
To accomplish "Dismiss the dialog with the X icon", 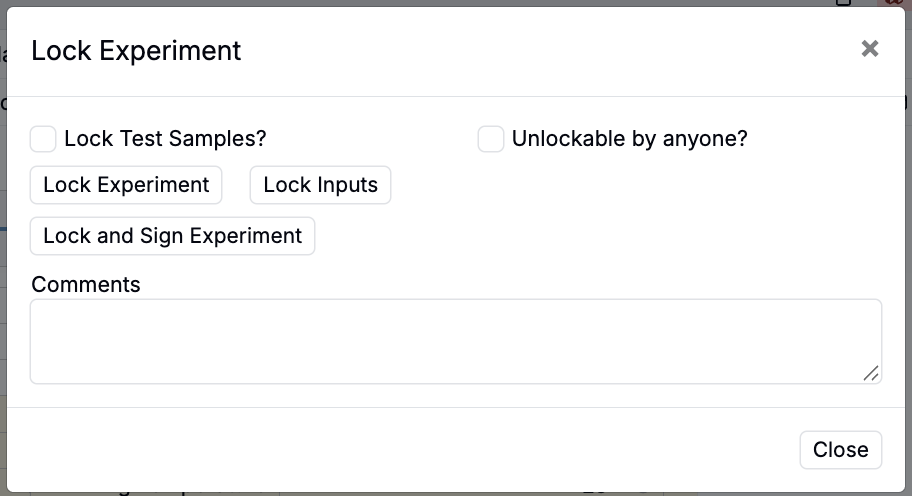I will point(870,49).
